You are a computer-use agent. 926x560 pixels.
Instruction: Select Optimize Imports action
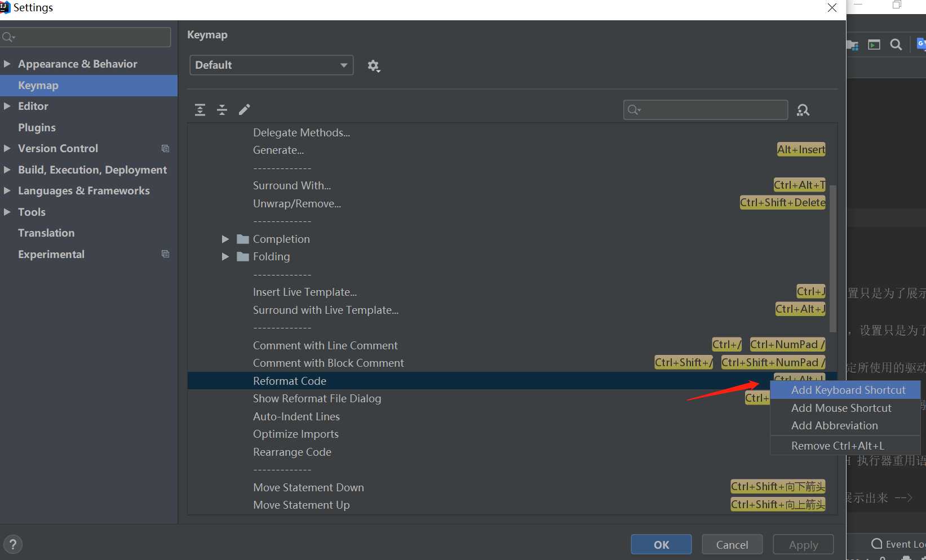click(x=296, y=434)
